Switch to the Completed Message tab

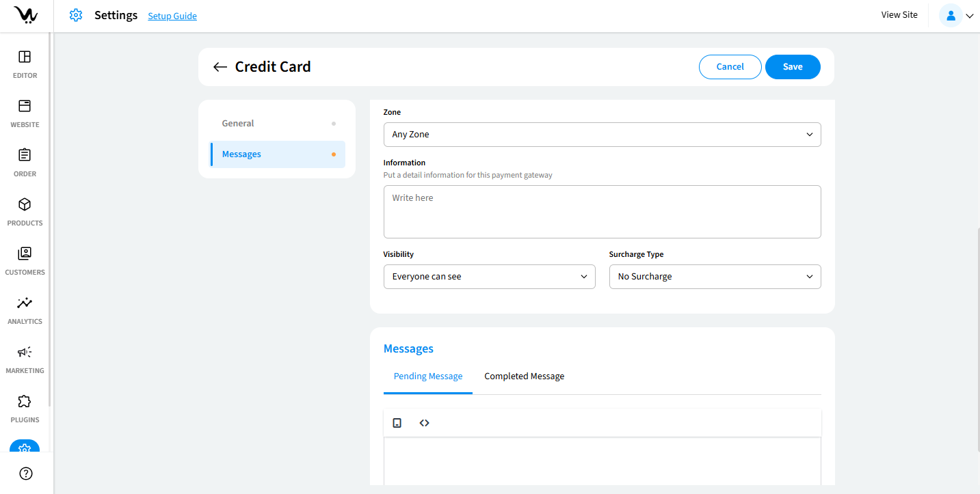pos(524,376)
